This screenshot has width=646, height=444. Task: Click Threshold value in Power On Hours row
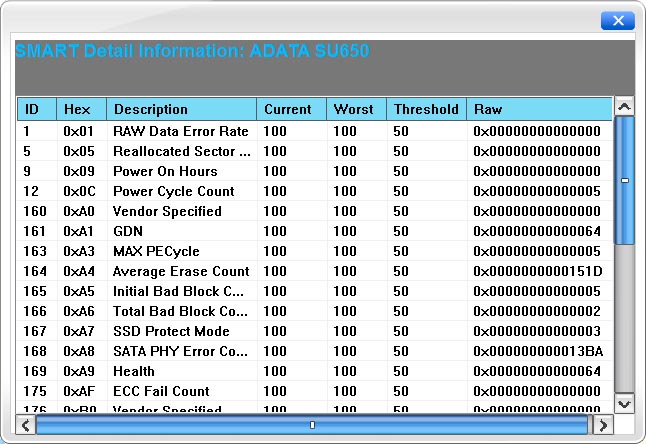(401, 171)
